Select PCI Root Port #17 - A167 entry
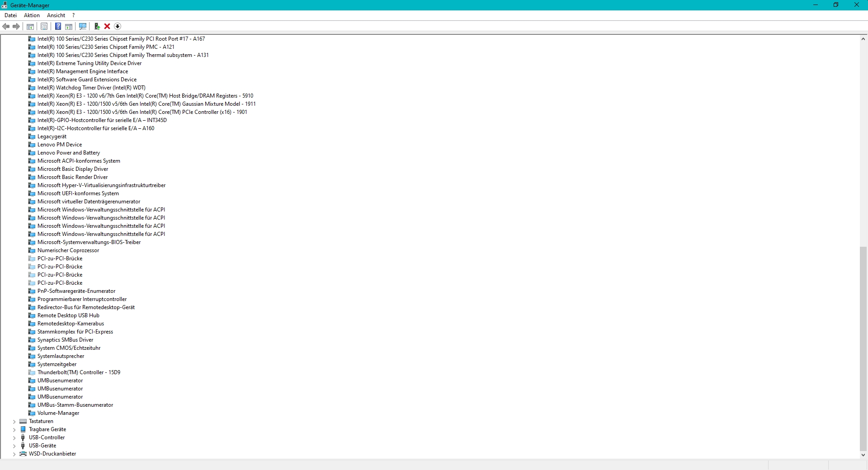The image size is (868, 470). point(121,39)
